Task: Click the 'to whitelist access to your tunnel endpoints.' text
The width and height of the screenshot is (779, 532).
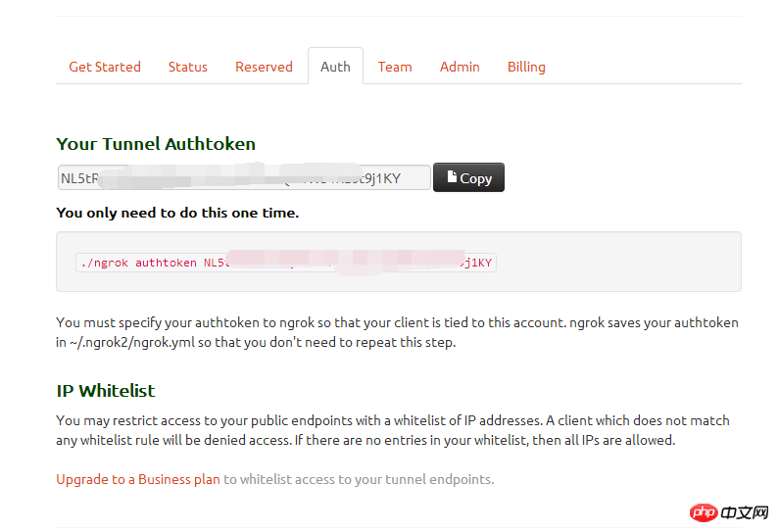Action: (x=359, y=479)
